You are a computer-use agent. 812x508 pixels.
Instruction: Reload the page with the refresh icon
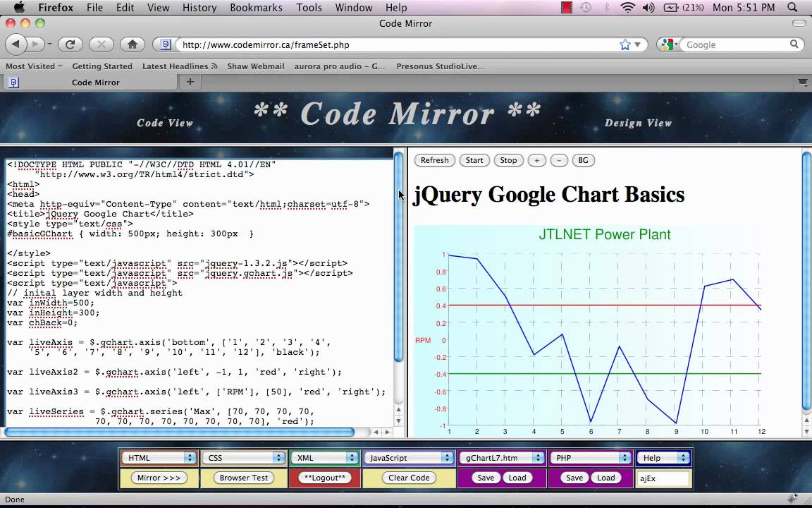click(70, 44)
